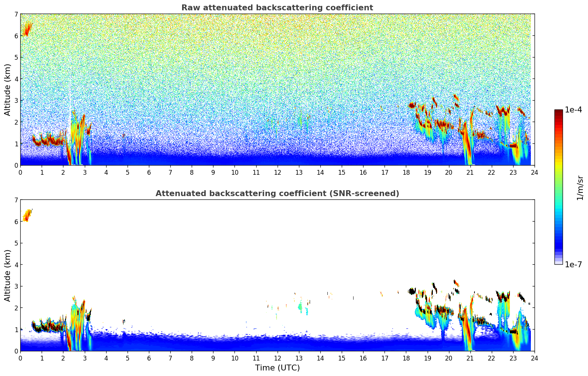Click the '1e-4' colorbar maximum label
This screenshot has height=376, width=588.
point(573,110)
